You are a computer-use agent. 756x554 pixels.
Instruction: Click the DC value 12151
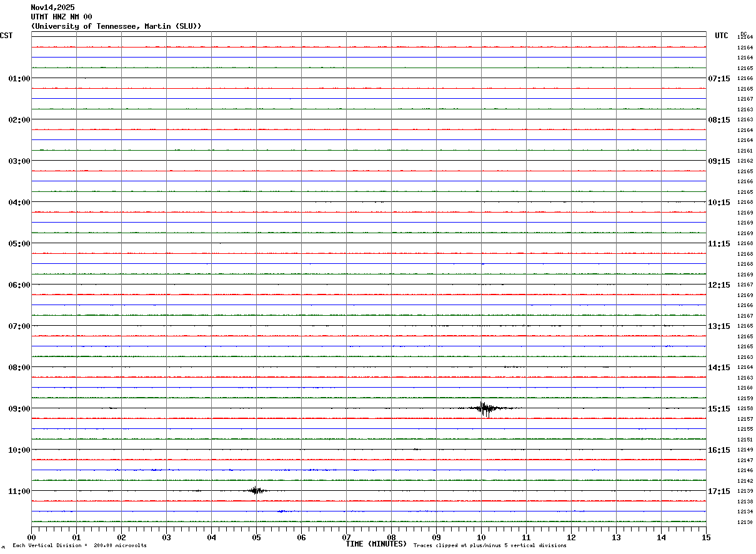pyautogui.click(x=745, y=440)
